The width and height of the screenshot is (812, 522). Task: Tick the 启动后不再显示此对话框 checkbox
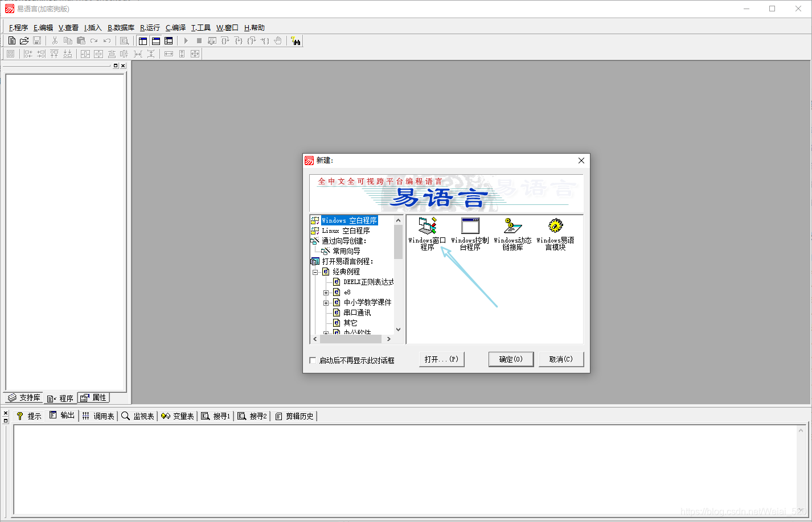pyautogui.click(x=313, y=360)
